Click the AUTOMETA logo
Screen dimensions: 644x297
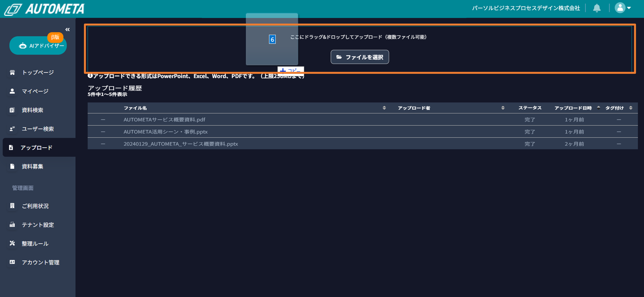pos(44,9)
